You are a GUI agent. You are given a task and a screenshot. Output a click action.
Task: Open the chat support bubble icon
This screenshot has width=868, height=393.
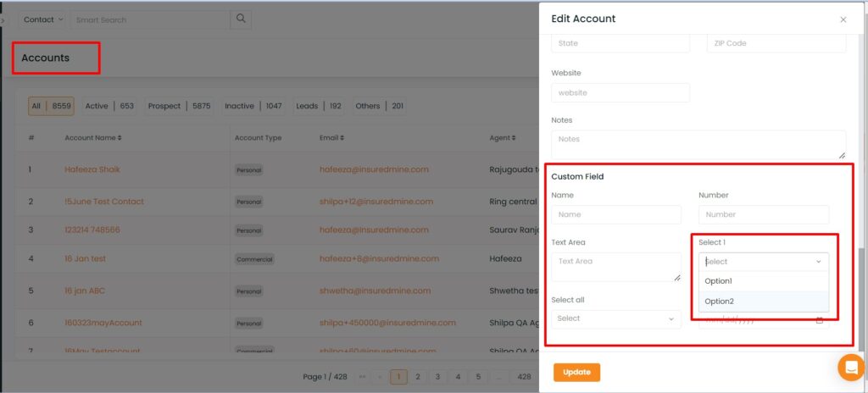(x=850, y=367)
